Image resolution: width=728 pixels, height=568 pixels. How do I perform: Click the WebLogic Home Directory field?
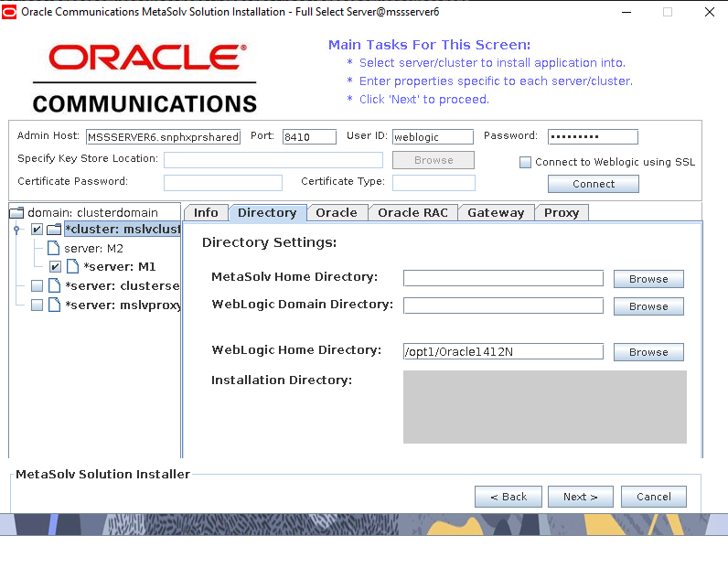[503, 351]
